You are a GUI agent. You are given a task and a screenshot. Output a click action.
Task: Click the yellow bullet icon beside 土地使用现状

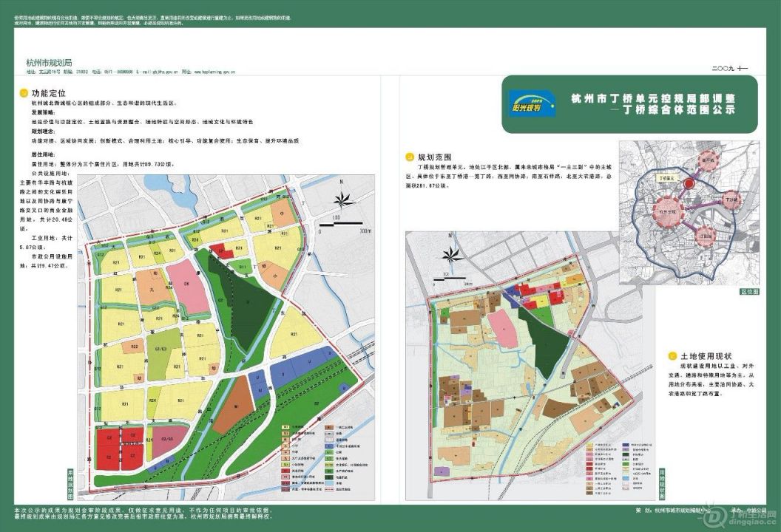672,355
